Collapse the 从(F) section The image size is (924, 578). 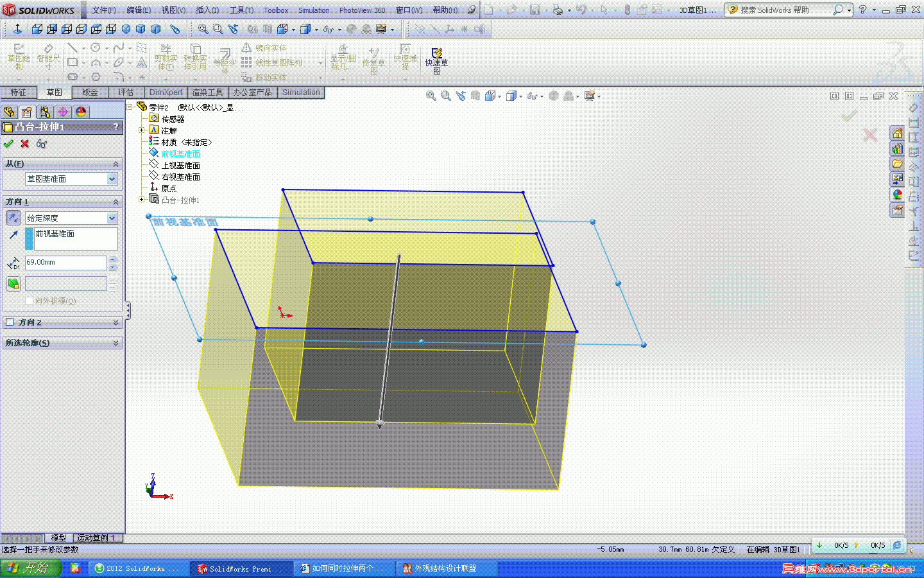click(x=116, y=164)
